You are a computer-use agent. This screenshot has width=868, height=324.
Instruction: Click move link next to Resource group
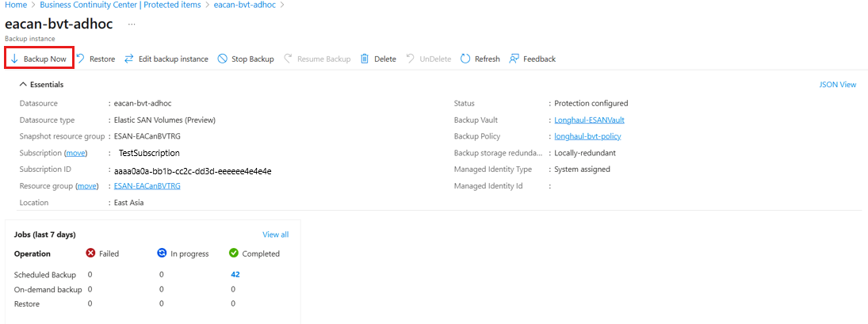click(87, 186)
